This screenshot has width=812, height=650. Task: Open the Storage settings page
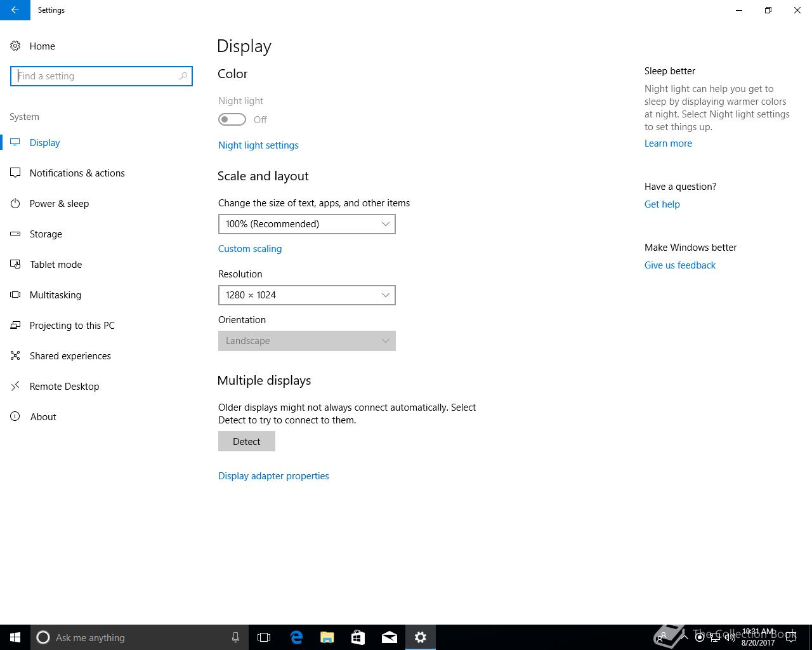click(x=46, y=234)
